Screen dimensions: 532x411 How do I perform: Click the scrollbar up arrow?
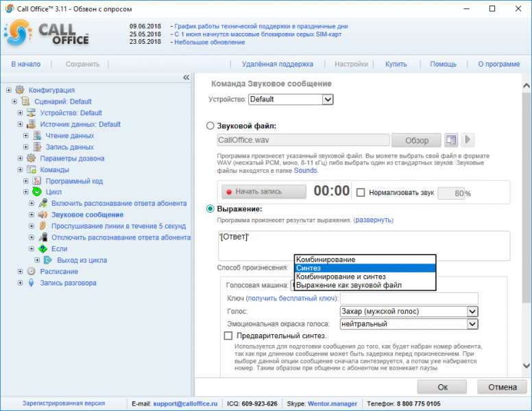pyautogui.click(x=527, y=85)
